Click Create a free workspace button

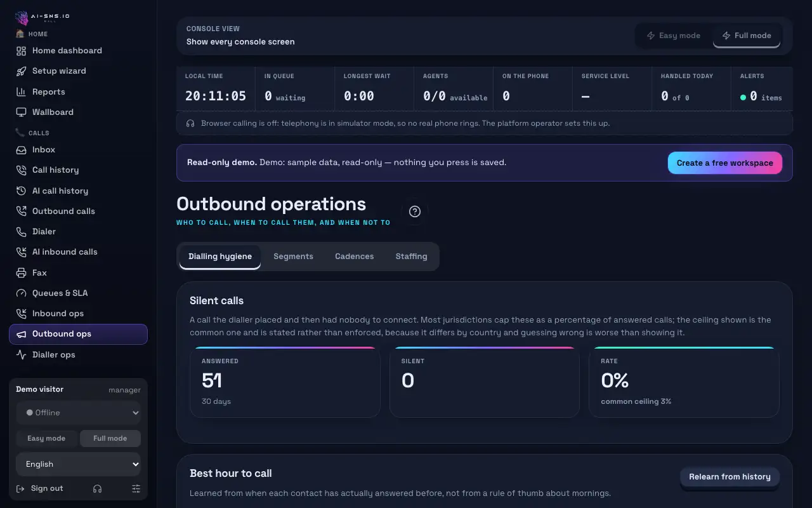pyautogui.click(x=725, y=163)
